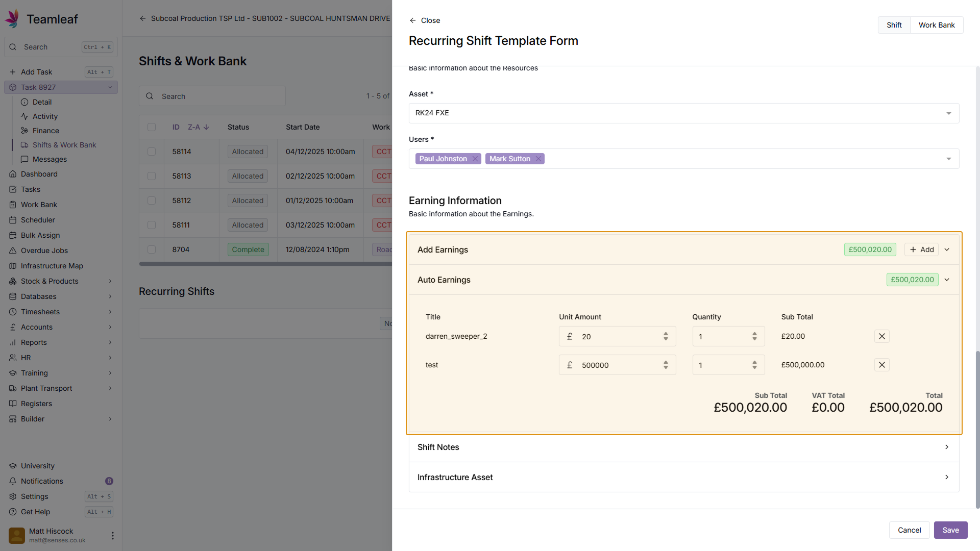Select checkbox for shift 8704

152,249
